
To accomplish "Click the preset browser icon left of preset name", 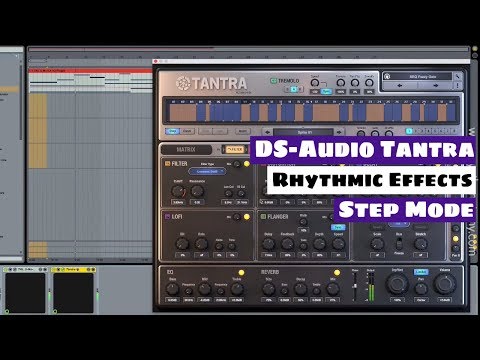I will (x=387, y=76).
